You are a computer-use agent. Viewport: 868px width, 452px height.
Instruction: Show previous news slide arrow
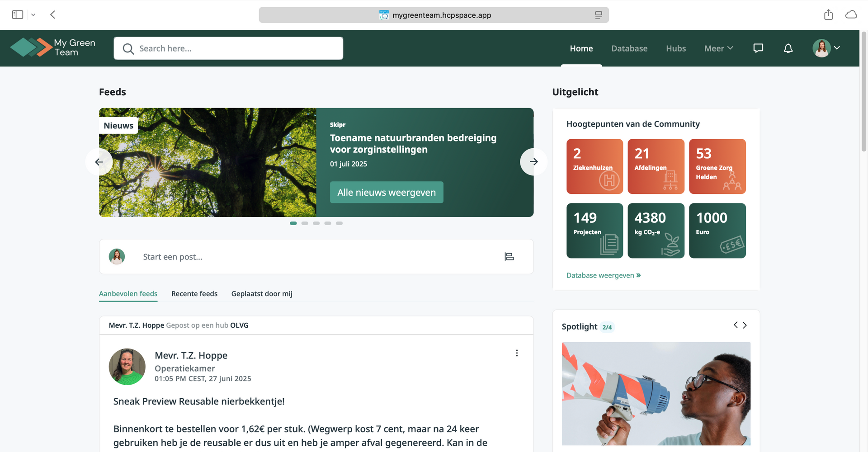(x=99, y=162)
